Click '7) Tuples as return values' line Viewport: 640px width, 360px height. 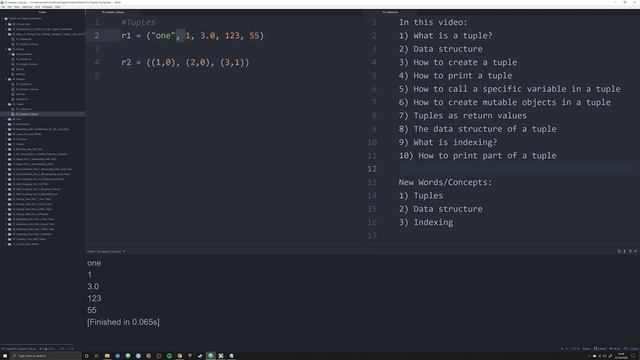coord(462,116)
